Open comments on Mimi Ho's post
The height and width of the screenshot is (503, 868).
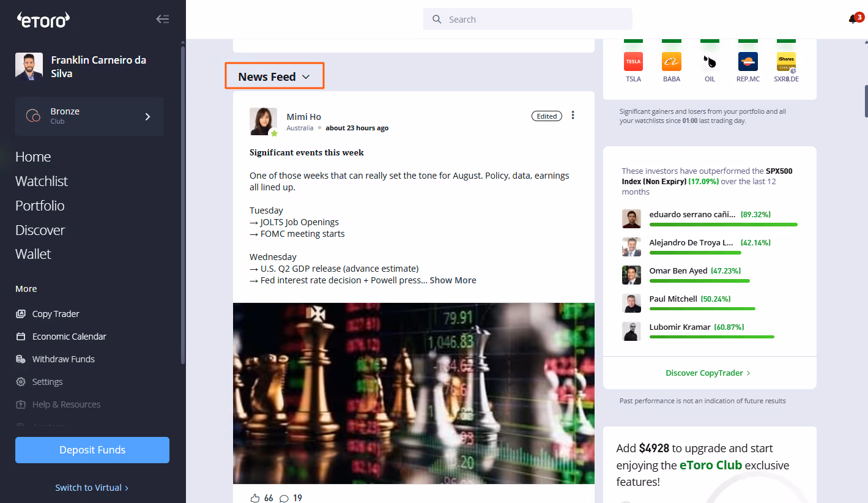point(284,498)
